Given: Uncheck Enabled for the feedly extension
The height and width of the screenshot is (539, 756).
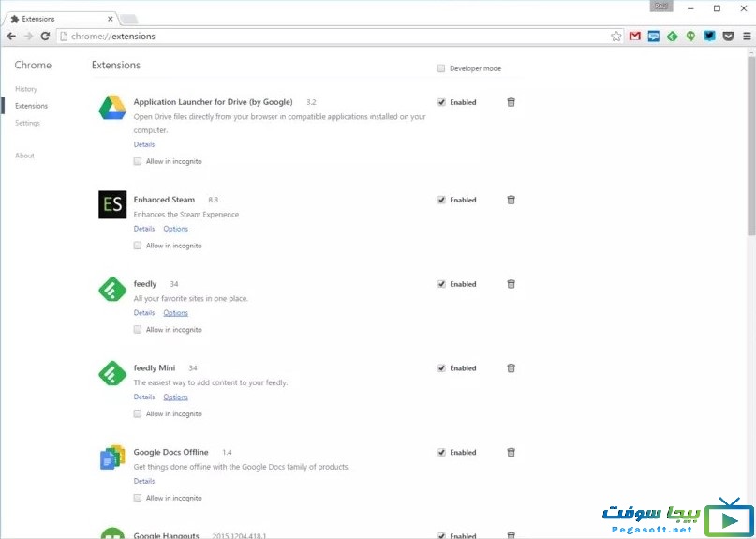Looking at the screenshot, I should pyautogui.click(x=441, y=284).
